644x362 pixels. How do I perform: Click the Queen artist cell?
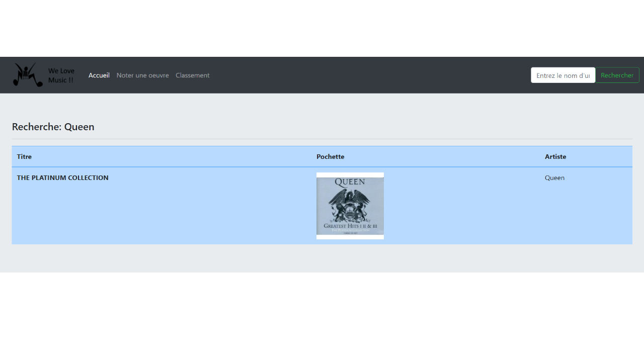[555, 177]
